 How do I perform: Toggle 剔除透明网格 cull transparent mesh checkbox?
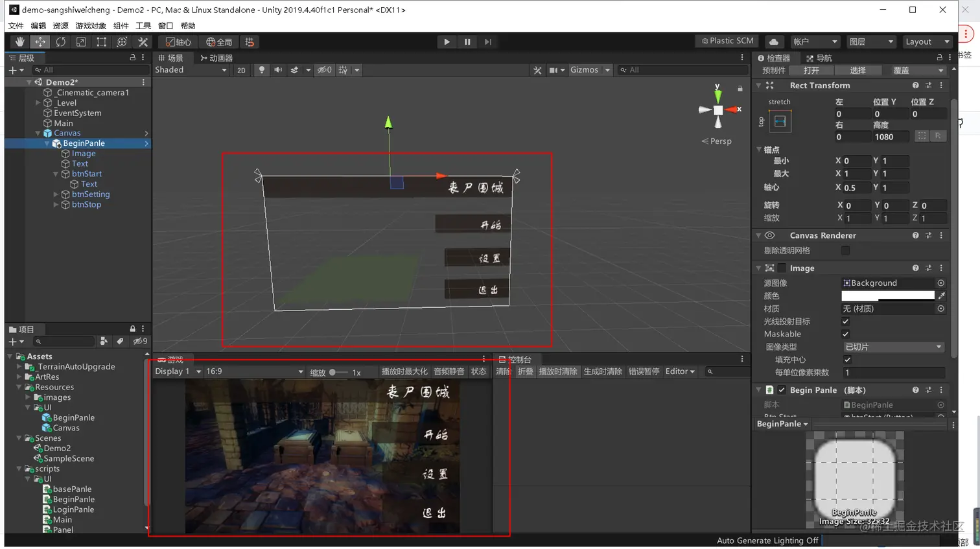(x=845, y=251)
